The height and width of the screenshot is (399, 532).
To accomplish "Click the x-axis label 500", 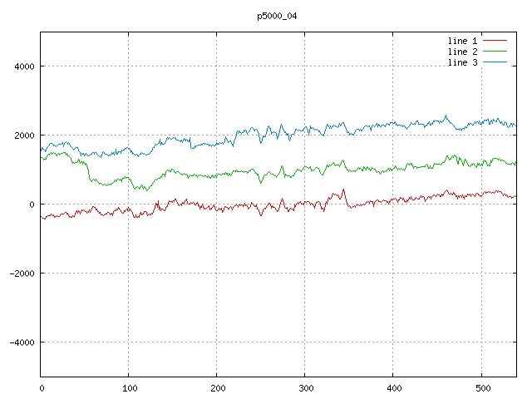I will (483, 388).
